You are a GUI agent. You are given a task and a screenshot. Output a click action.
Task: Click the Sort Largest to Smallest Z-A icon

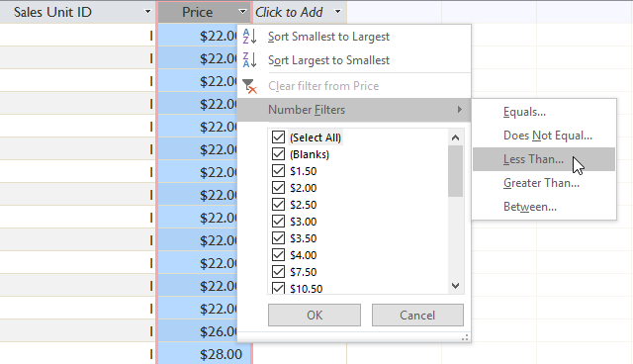[249, 60]
